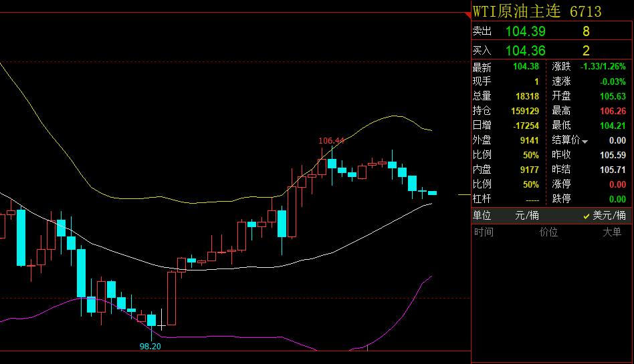634x364 pixels.
Task: Click the 单位 label
Action: pyautogui.click(x=482, y=216)
